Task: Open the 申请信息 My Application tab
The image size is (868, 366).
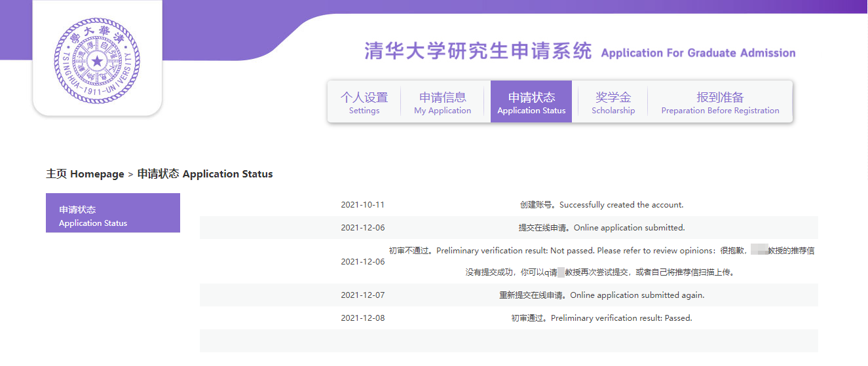Action: (x=443, y=103)
